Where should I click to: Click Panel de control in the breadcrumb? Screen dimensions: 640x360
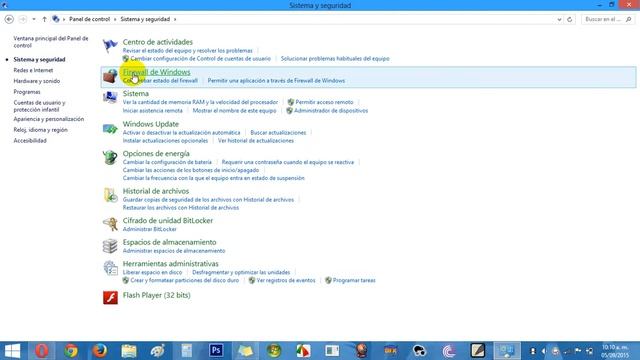pos(89,19)
